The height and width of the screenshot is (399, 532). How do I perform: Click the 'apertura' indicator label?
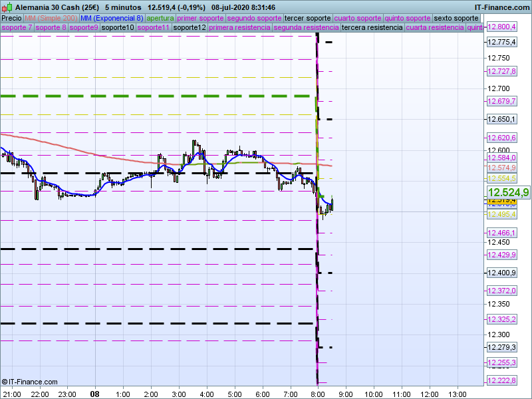(160, 18)
